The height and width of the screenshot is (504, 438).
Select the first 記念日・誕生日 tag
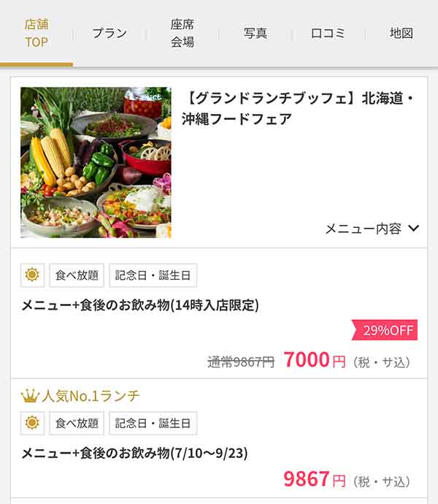[x=153, y=275]
